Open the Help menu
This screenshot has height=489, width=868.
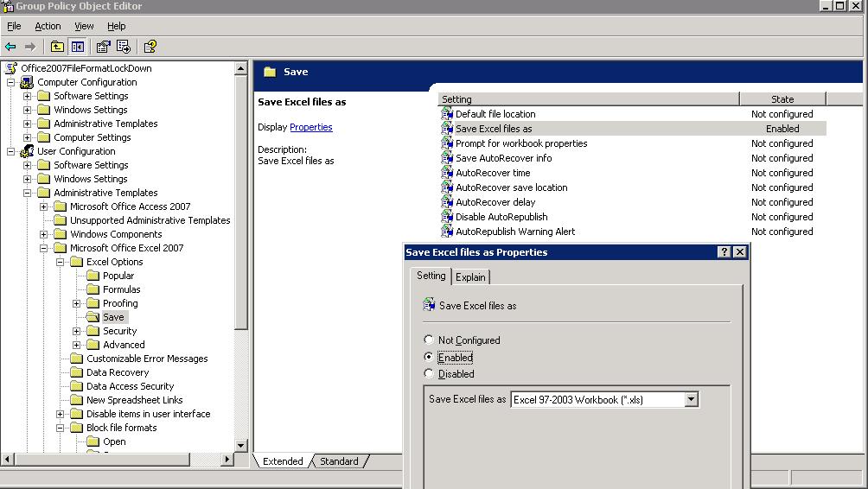point(116,26)
